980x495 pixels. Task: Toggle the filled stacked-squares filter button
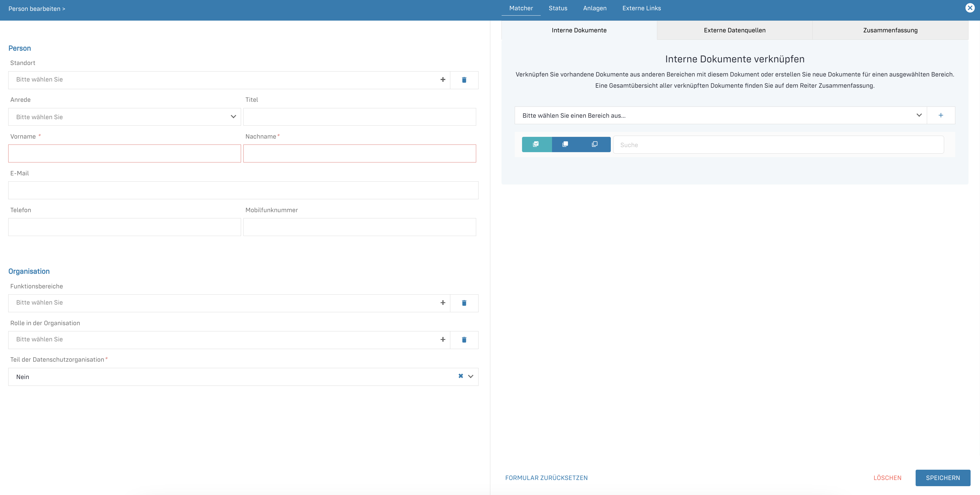click(x=565, y=144)
